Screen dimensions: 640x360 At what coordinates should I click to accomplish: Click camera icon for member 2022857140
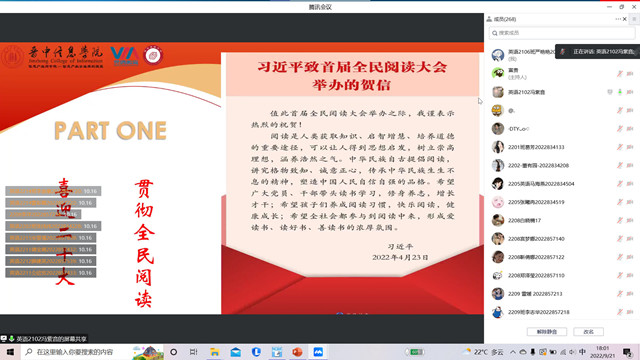pos(630,239)
